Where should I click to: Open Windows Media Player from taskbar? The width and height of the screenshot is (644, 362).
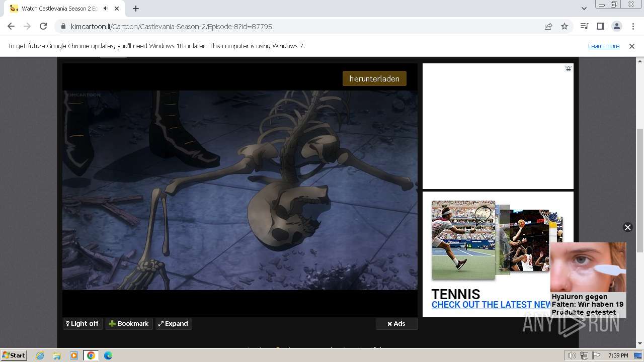pyautogui.click(x=74, y=355)
